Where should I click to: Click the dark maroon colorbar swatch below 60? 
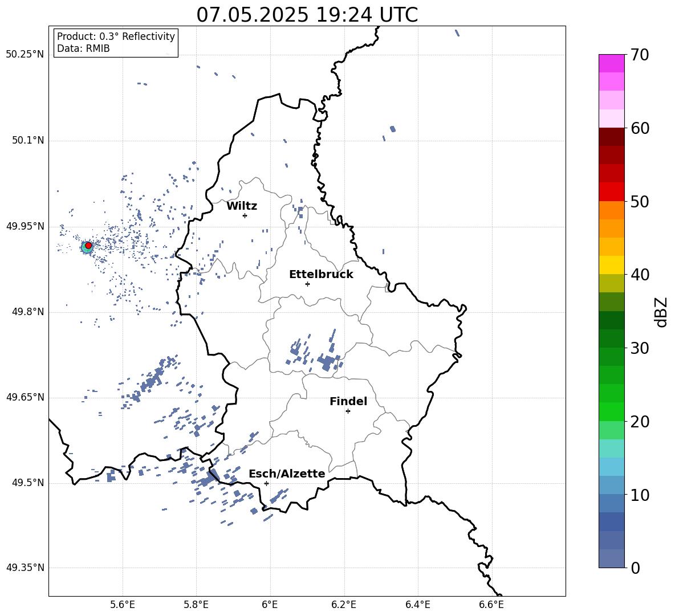coord(611,137)
